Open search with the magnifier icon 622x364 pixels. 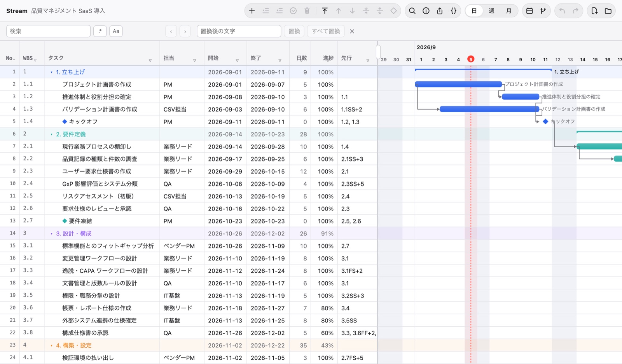(412, 11)
